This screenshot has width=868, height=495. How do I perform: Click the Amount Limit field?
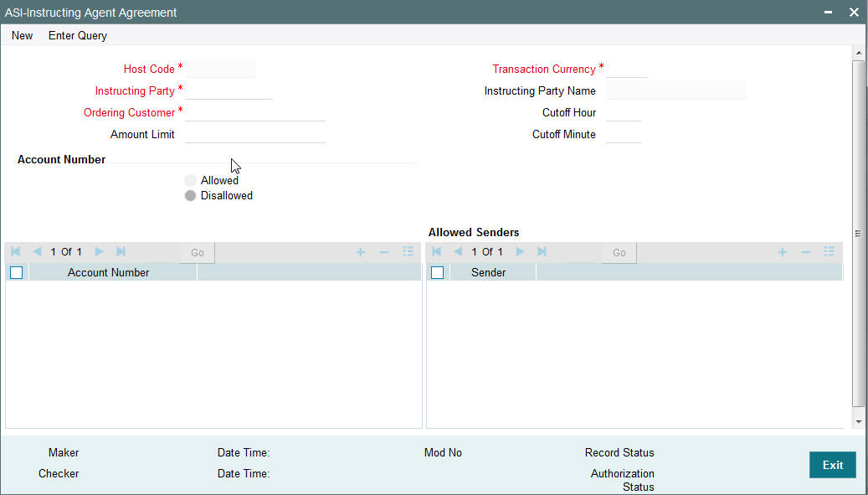255,134
